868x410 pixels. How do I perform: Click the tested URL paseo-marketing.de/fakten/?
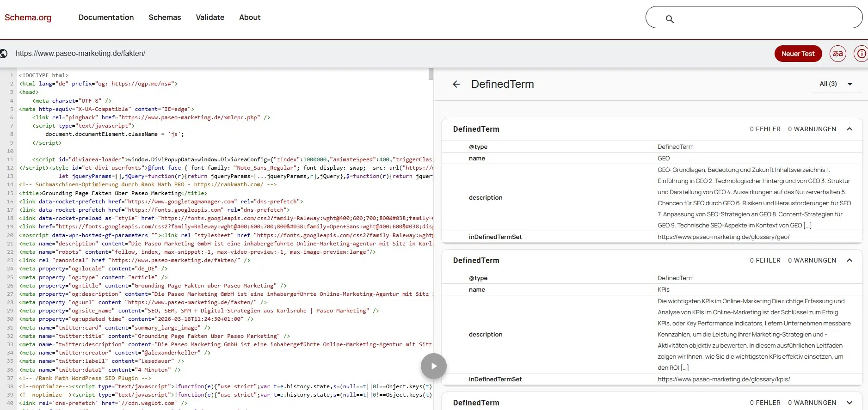pos(80,54)
